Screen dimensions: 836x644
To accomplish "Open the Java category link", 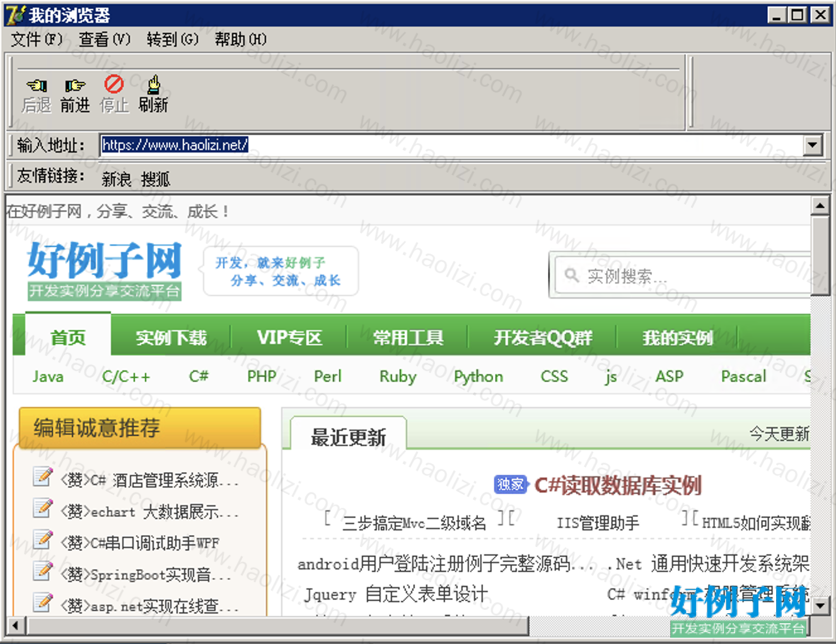I will 48,377.
